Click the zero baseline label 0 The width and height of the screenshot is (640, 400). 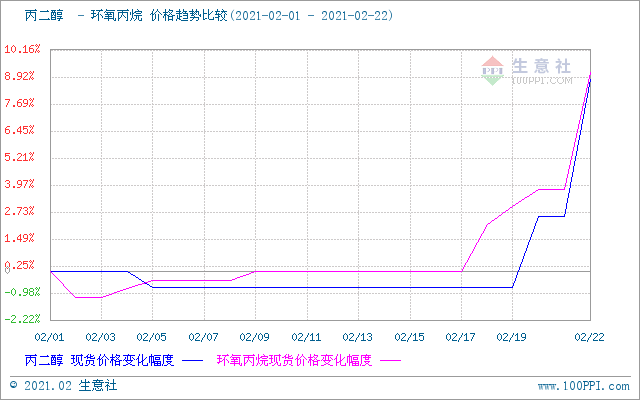tap(7, 271)
